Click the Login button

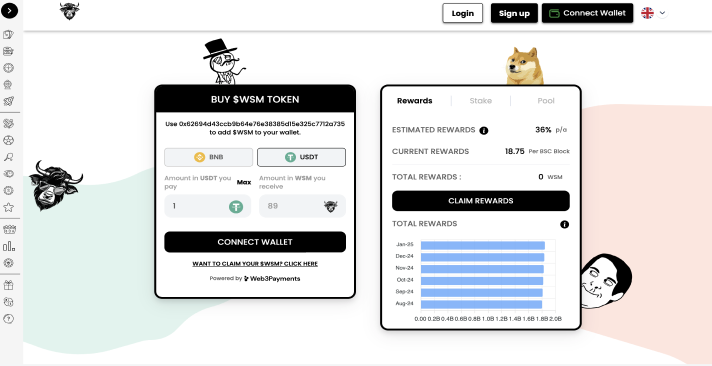(x=462, y=13)
